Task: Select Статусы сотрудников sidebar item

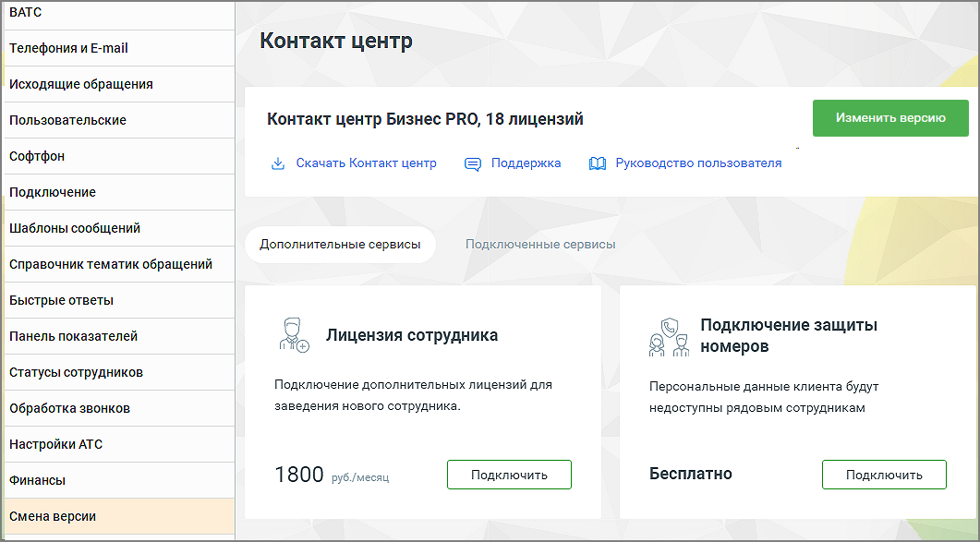Action: [119, 373]
